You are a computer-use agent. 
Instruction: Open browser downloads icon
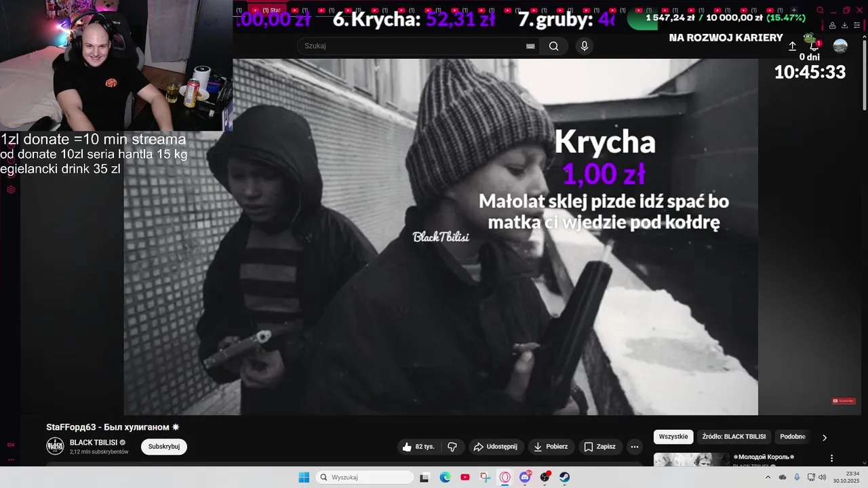click(x=845, y=25)
